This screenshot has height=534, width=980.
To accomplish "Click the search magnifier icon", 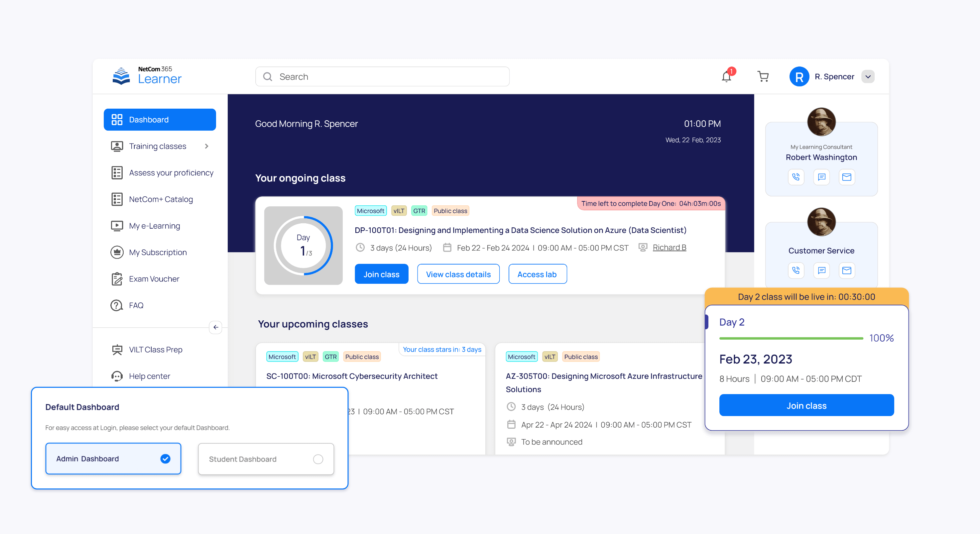I will (x=268, y=76).
